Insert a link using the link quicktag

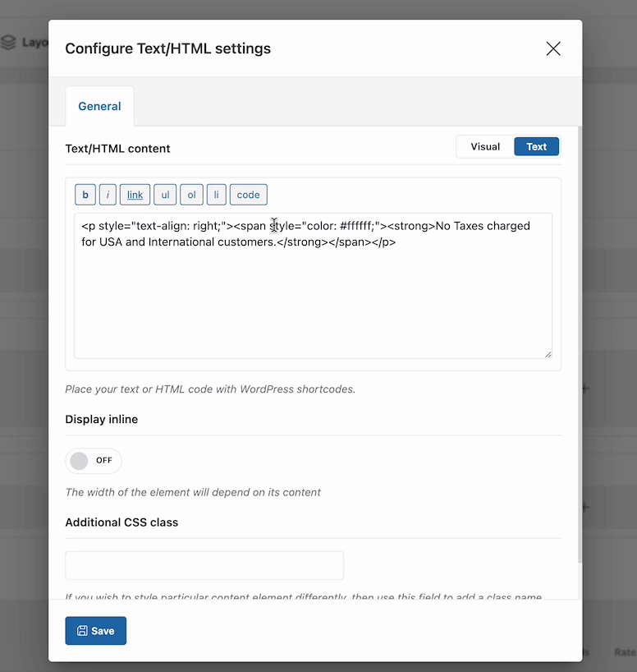pos(135,195)
